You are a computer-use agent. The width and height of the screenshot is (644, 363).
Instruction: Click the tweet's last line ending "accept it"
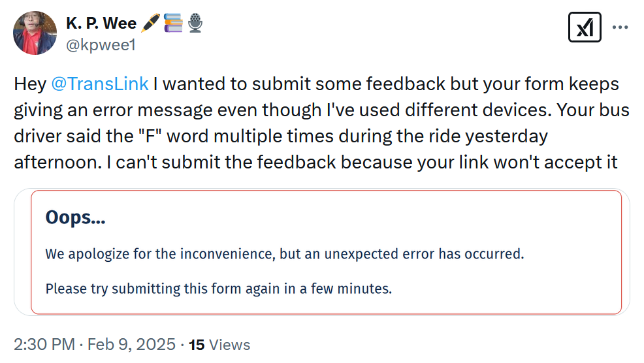(x=315, y=163)
